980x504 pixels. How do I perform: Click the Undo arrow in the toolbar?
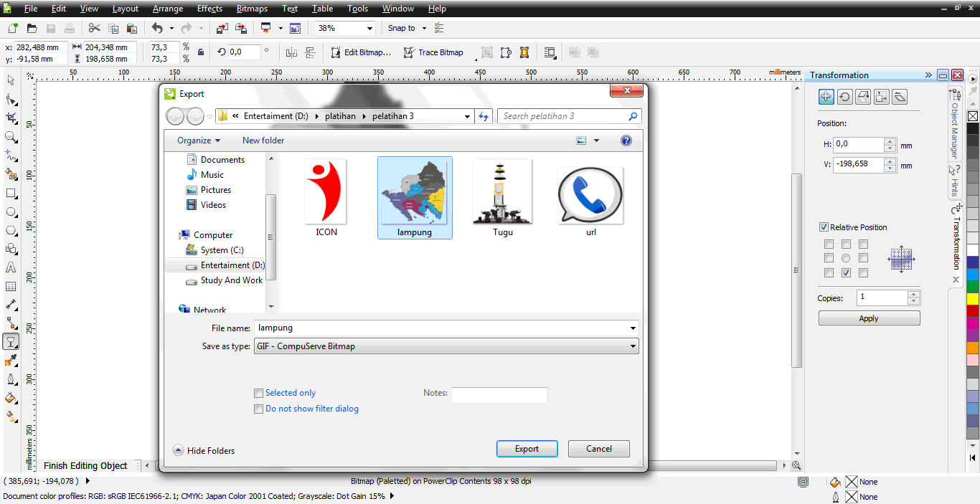click(157, 28)
